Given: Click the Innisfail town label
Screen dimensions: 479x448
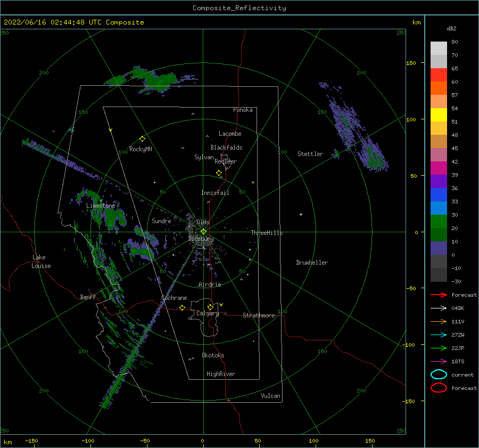Looking at the screenshot, I should point(215,193).
